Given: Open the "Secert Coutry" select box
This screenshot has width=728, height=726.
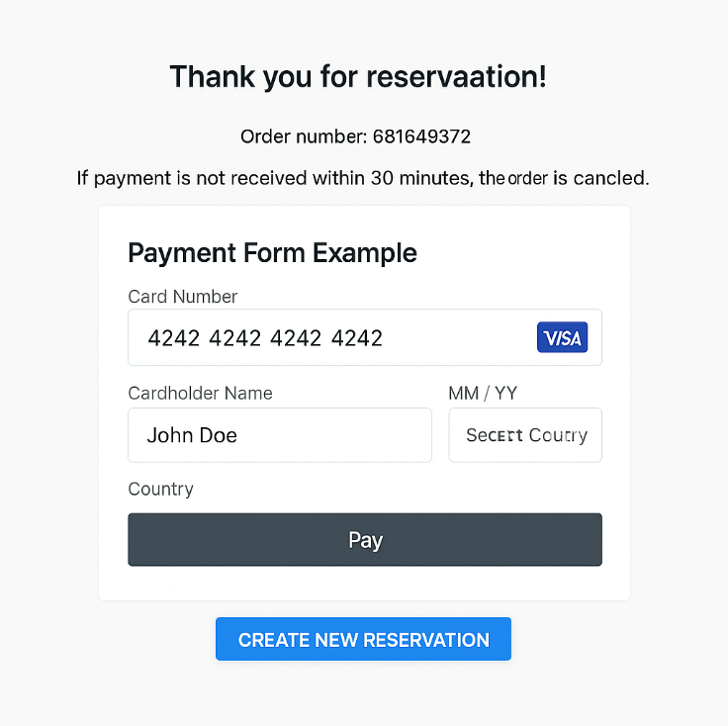Looking at the screenshot, I should [x=525, y=435].
